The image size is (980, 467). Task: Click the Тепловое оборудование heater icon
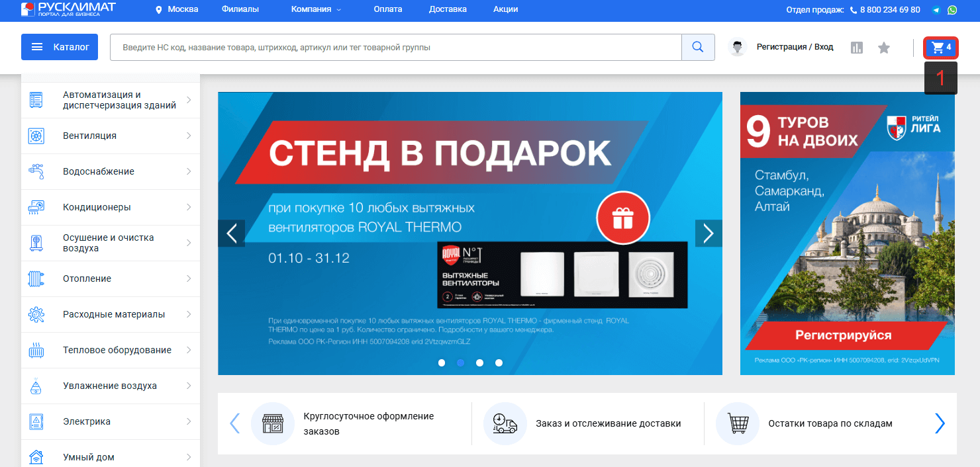pos(36,350)
